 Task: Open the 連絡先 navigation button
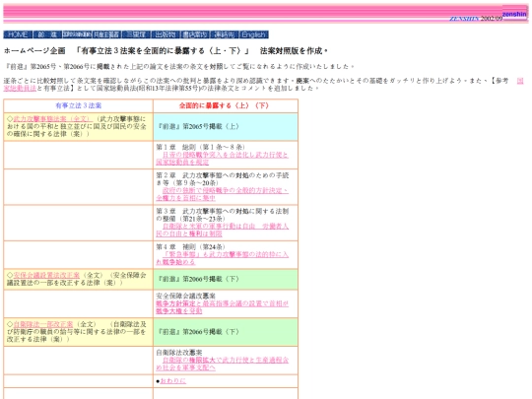[225, 34]
